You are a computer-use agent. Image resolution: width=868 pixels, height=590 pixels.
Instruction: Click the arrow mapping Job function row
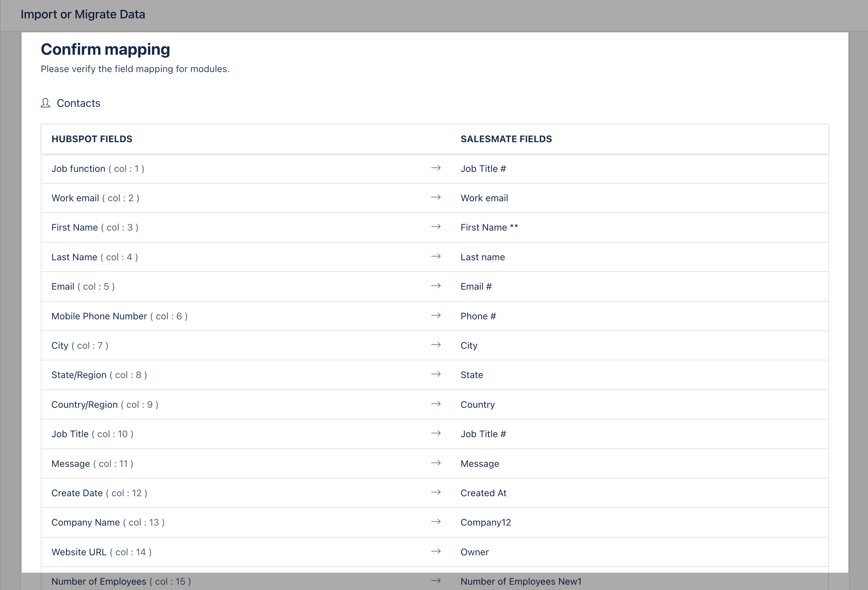point(436,168)
